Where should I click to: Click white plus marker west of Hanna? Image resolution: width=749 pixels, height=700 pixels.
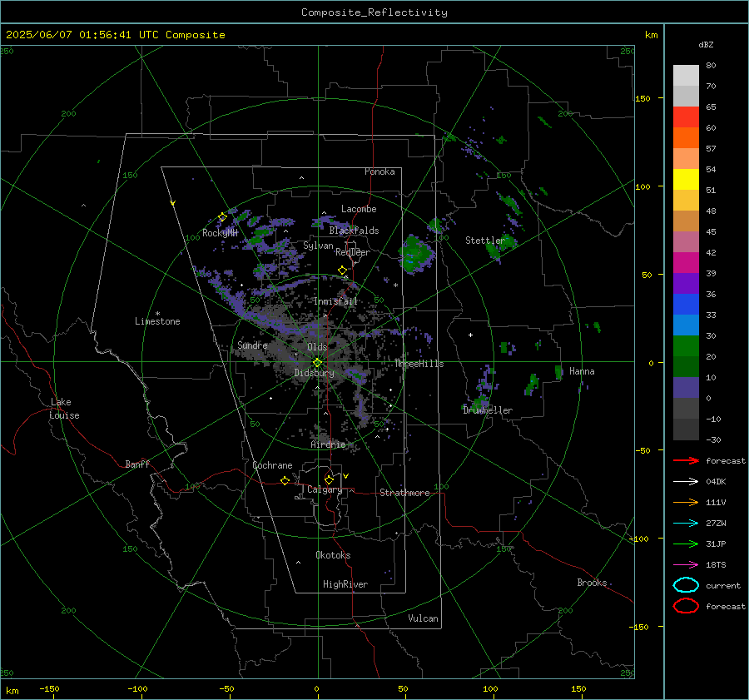pos(470,335)
